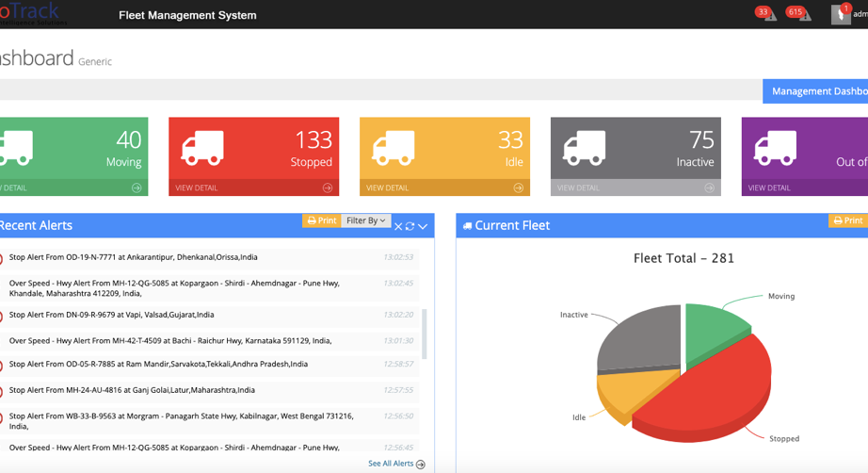Click the 75 Inactive count
Image resolution: width=868 pixels, height=473 pixels.
pyautogui.click(x=701, y=139)
